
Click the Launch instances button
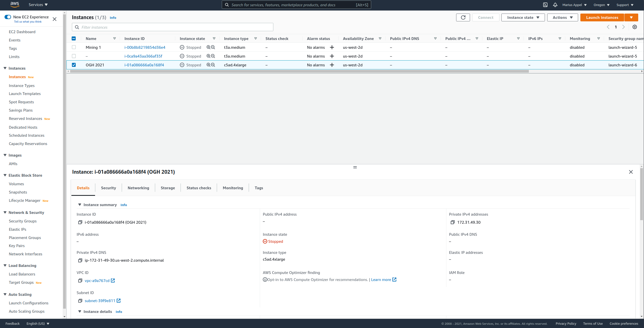coord(602,17)
